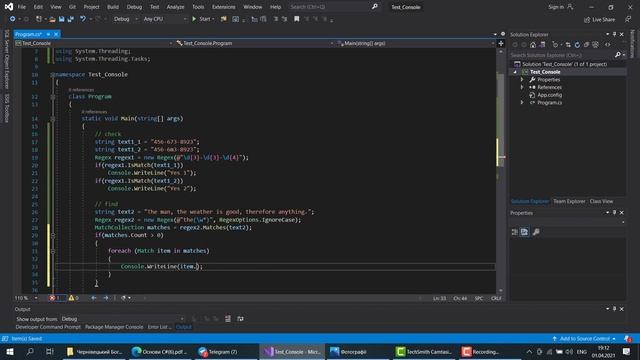
Task: Click Alphabetical sort icon in Properties panel
Action: click(x=524, y=232)
